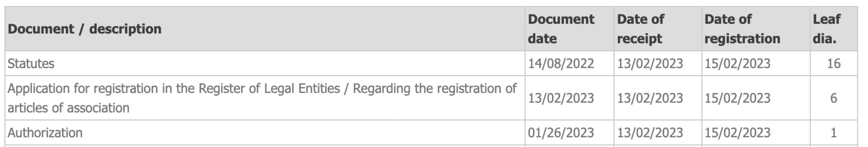Select the Statutes row date of receipt
Image resolution: width=868 pixels, height=147 pixels.
point(650,64)
